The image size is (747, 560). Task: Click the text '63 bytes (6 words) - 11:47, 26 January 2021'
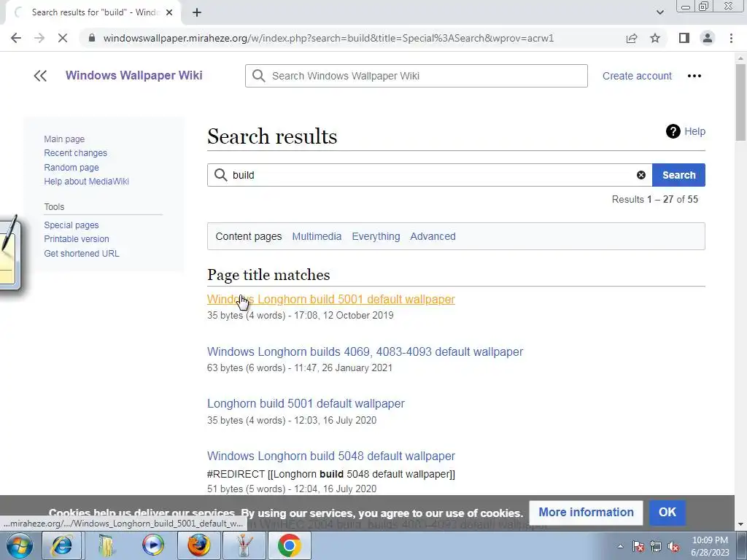click(x=300, y=367)
